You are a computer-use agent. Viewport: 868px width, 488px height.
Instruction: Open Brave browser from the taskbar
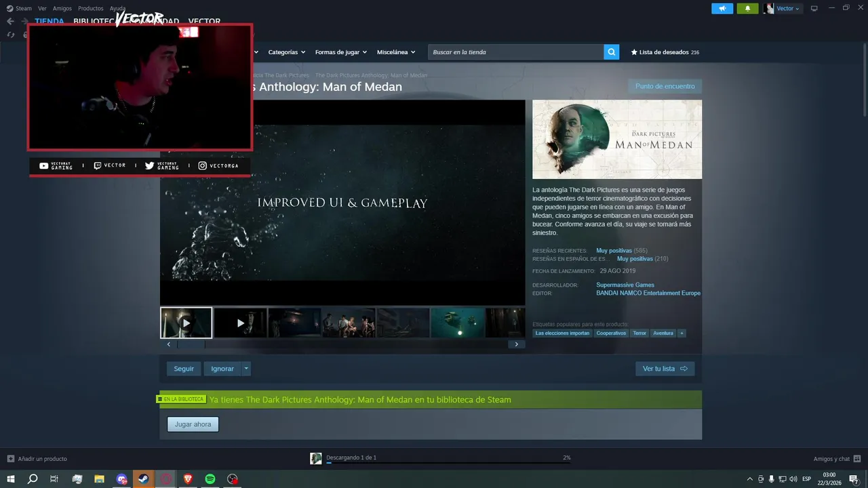(x=188, y=479)
